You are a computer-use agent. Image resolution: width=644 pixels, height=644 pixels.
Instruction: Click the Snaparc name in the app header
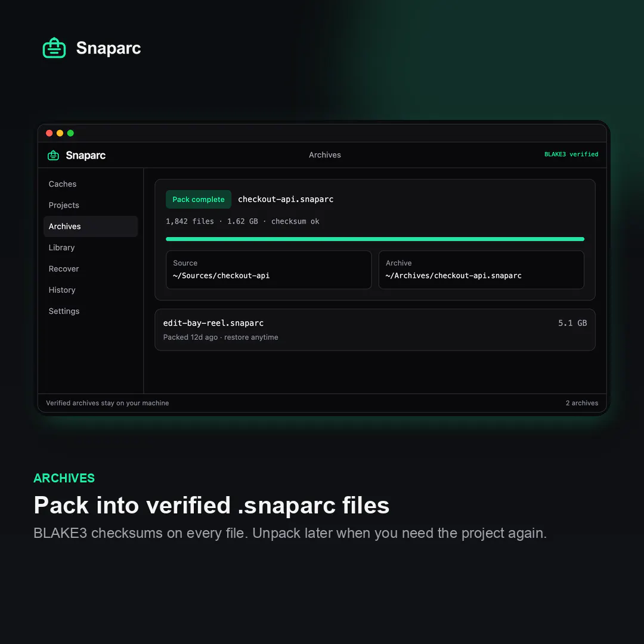click(x=85, y=155)
